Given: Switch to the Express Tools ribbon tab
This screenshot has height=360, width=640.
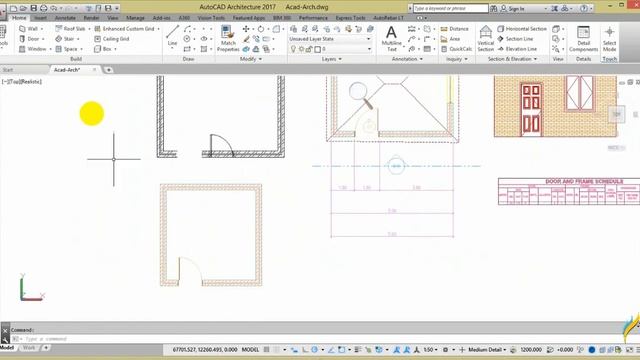Looking at the screenshot, I should (350, 18).
